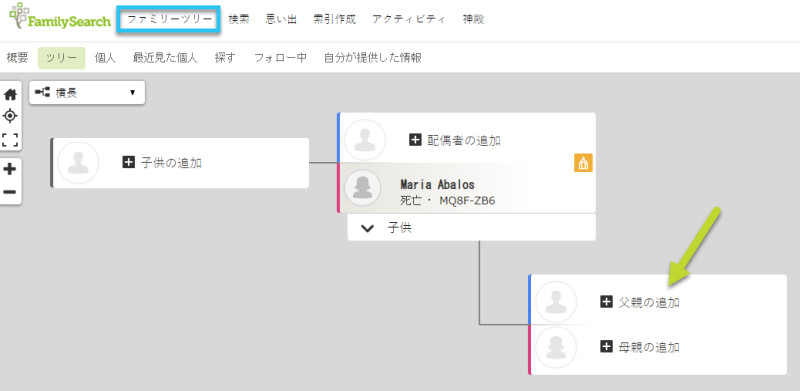800x391 pixels.
Task: Collapse the 子供 section chevron
Action: (x=367, y=228)
